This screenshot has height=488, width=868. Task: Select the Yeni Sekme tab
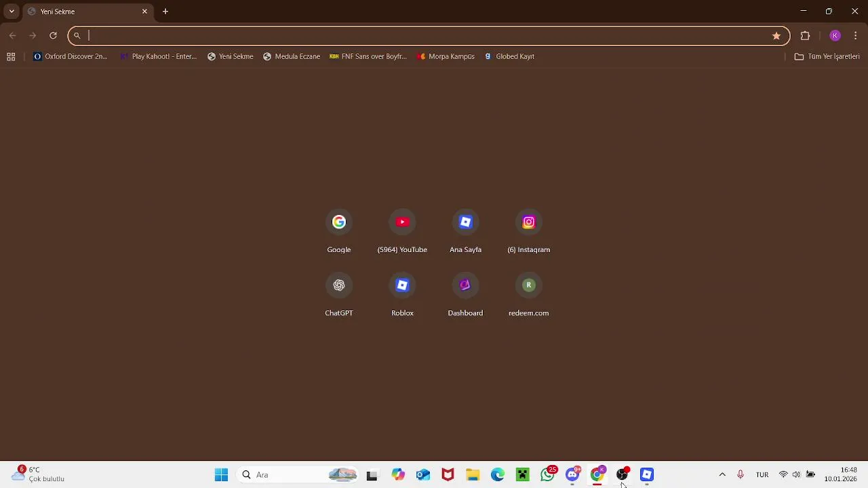[x=88, y=12]
